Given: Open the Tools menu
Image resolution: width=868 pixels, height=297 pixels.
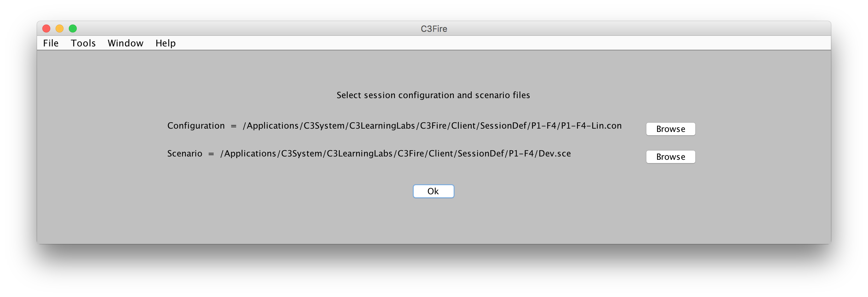Looking at the screenshot, I should point(83,43).
